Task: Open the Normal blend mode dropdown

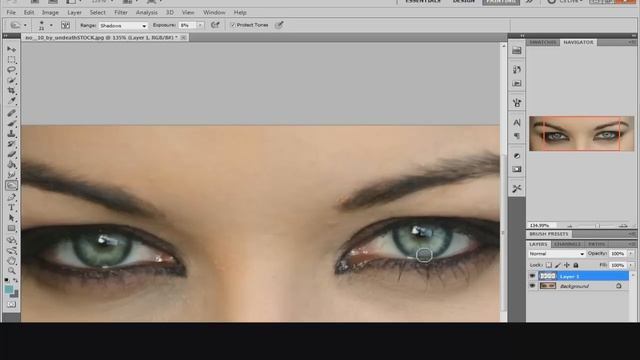Action: point(556,254)
